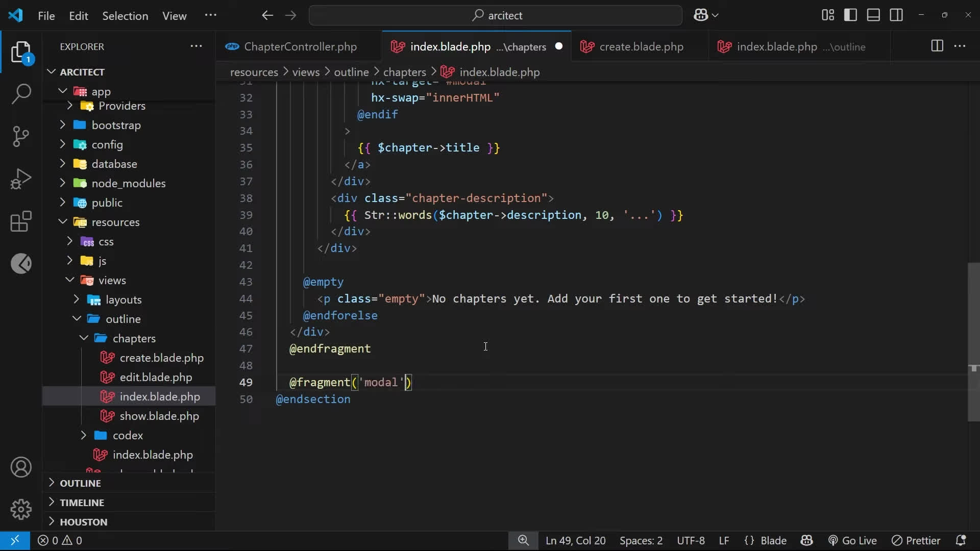Open the Manage gear menu
The height and width of the screenshot is (551, 980).
[21, 509]
